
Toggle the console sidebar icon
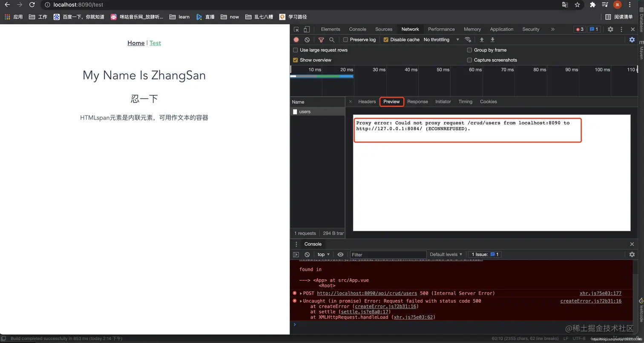click(296, 254)
